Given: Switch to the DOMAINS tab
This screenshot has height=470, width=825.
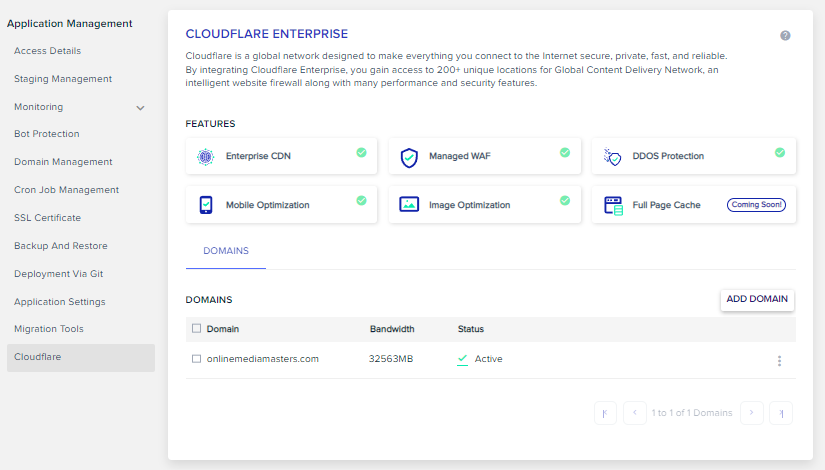Looking at the screenshot, I should [x=225, y=251].
